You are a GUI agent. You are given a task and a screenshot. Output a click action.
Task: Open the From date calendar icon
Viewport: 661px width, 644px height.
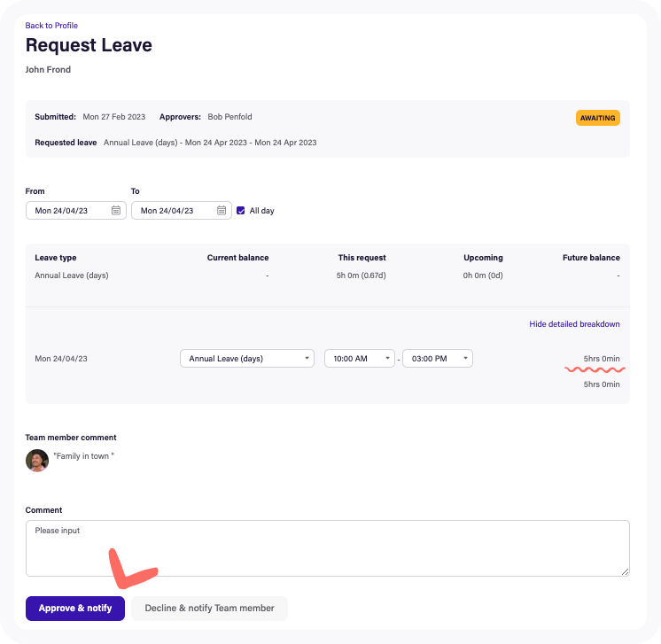point(116,211)
